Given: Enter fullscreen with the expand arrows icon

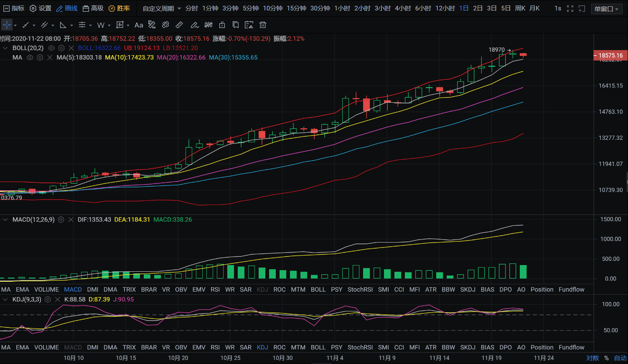Looking at the screenshot, I should coord(570,8).
